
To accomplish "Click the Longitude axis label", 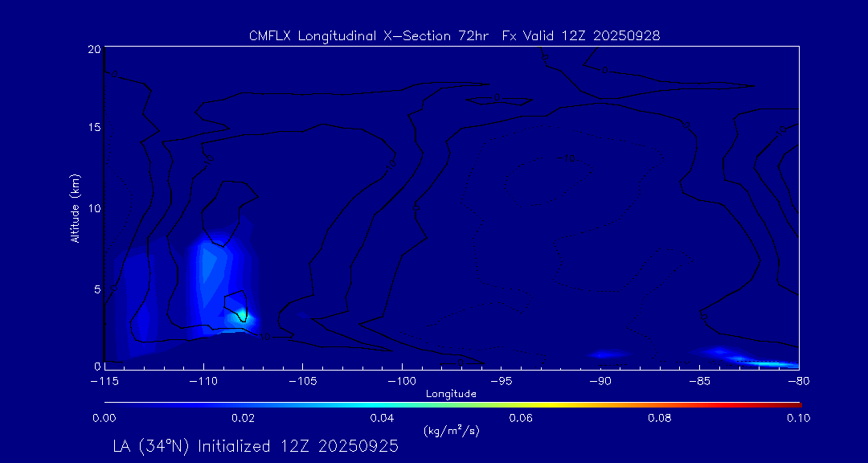I will pos(451,394).
